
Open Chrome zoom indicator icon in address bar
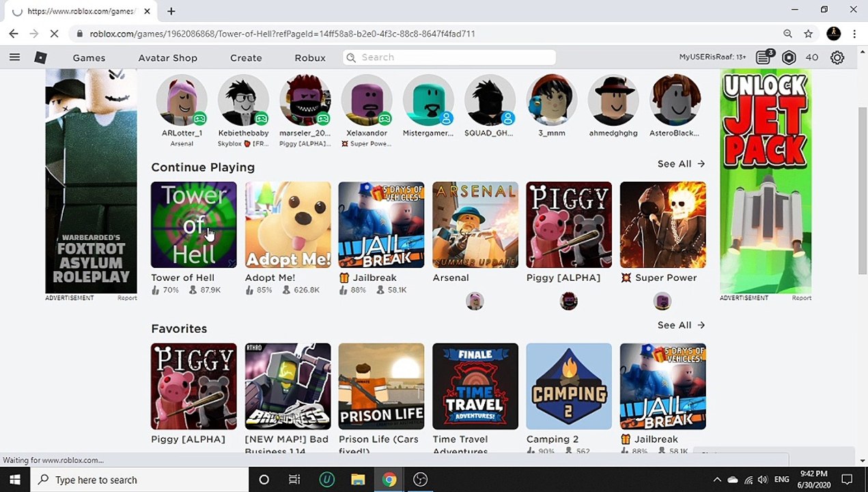[787, 33]
